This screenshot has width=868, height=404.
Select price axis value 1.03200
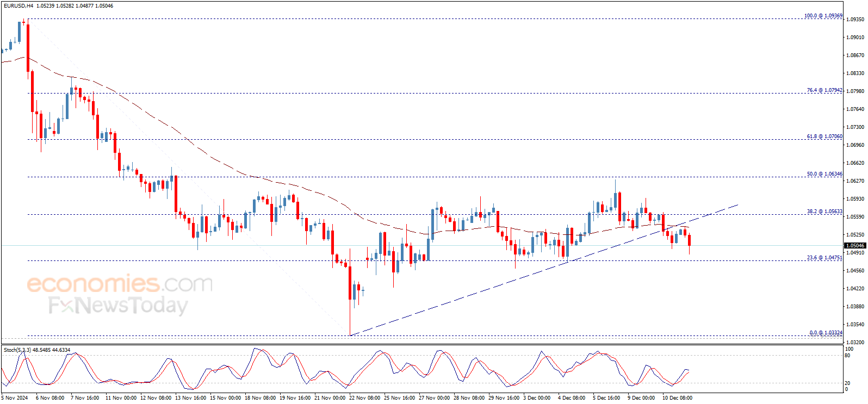(855, 343)
